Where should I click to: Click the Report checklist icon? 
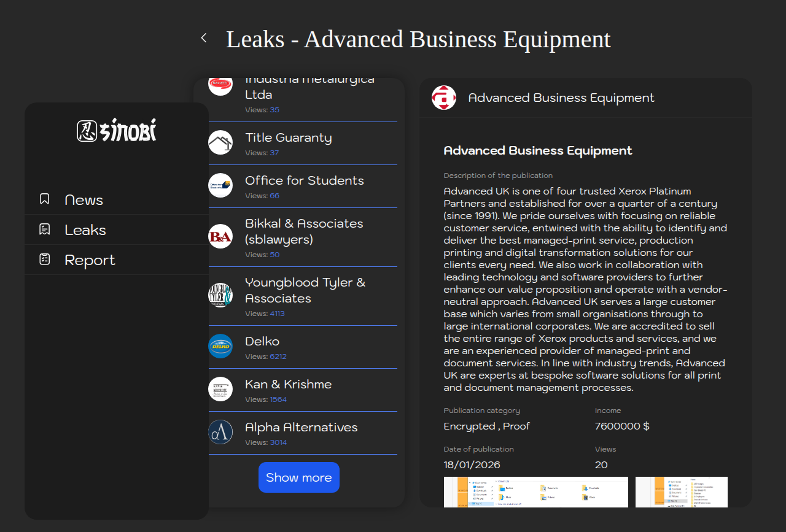coord(45,260)
